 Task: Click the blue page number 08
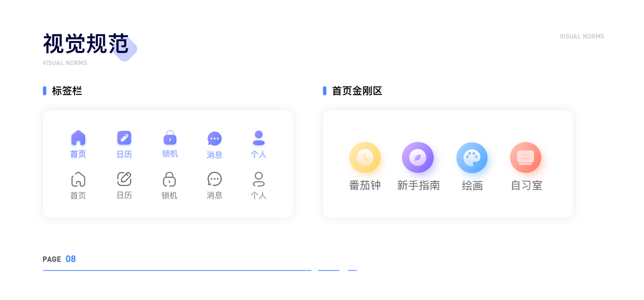(x=70, y=259)
